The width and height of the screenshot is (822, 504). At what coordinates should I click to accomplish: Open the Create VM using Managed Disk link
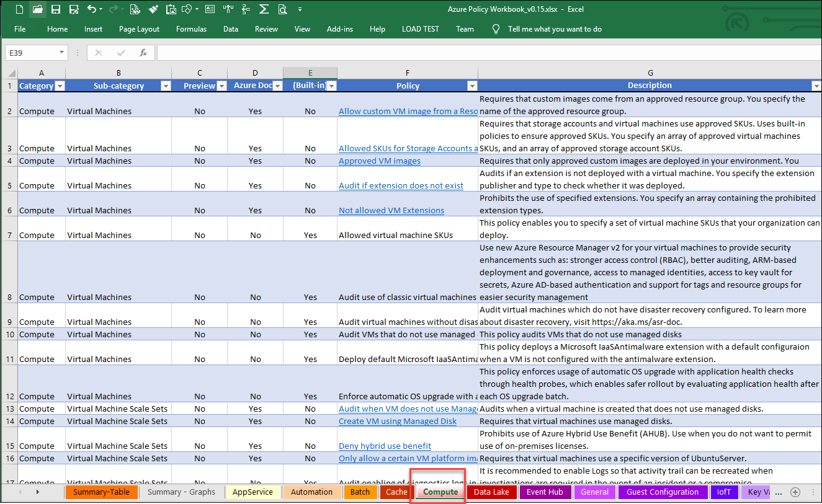tap(398, 422)
